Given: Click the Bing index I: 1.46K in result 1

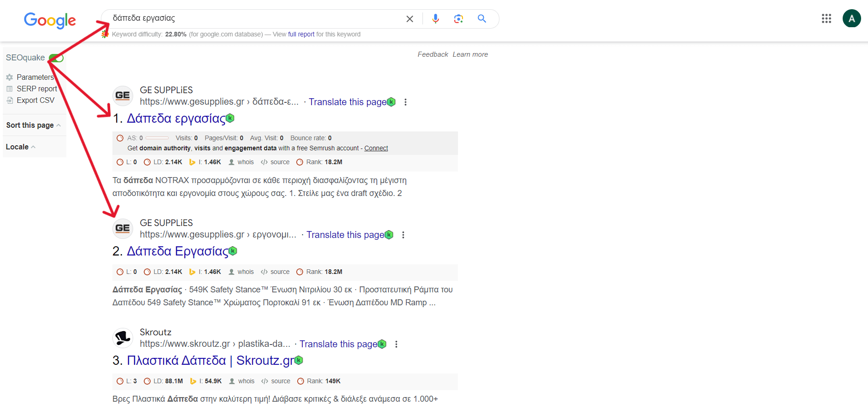Looking at the screenshot, I should click(205, 162).
